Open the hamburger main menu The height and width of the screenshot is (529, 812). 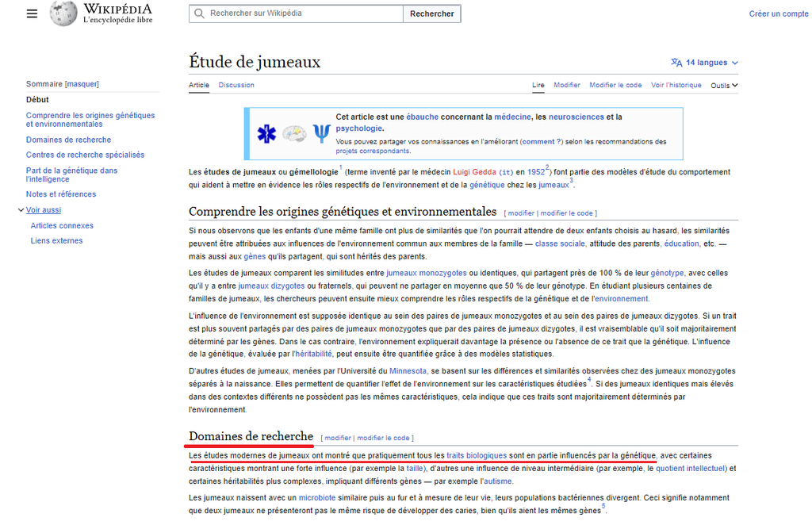coord(32,13)
